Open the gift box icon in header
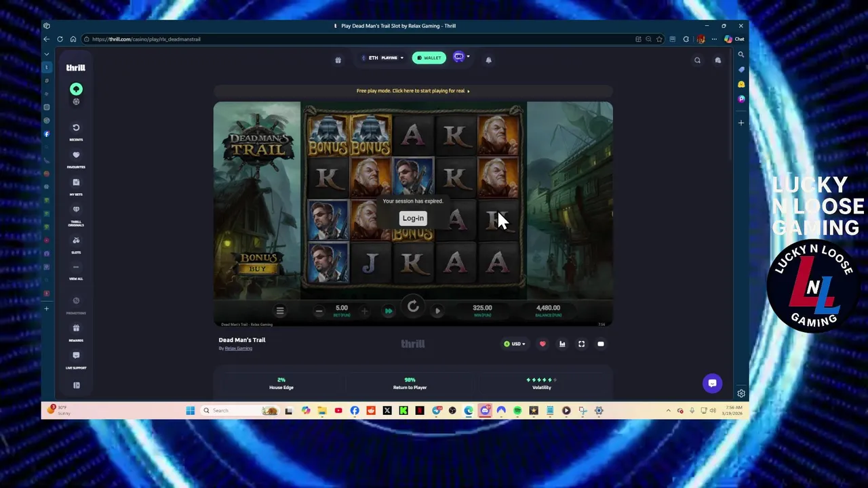 pyautogui.click(x=338, y=60)
